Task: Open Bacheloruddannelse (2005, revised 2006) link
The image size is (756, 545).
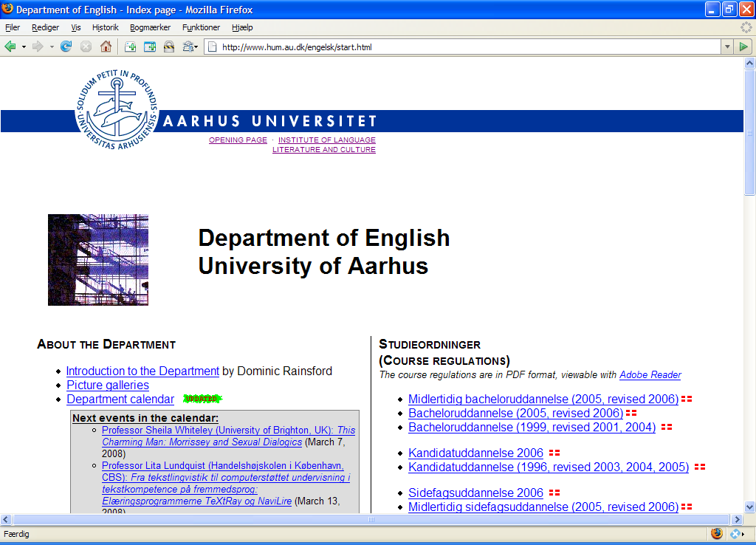Action: (516, 413)
